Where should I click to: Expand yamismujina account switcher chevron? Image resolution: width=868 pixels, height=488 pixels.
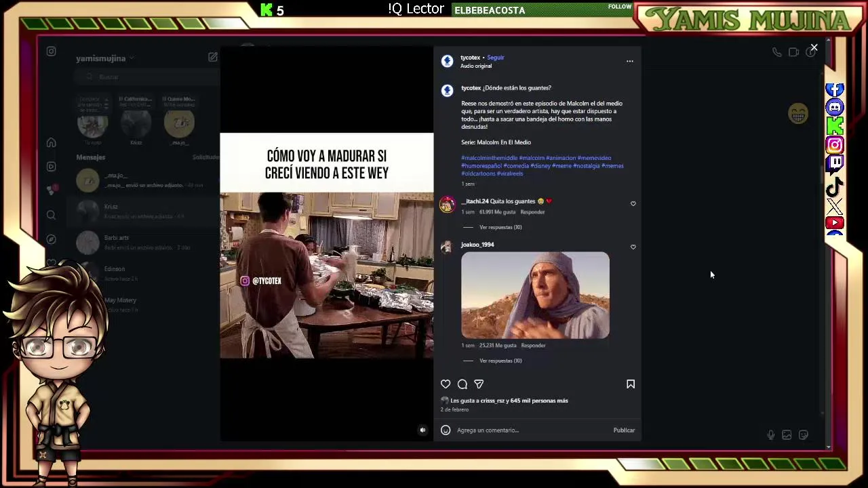132,58
